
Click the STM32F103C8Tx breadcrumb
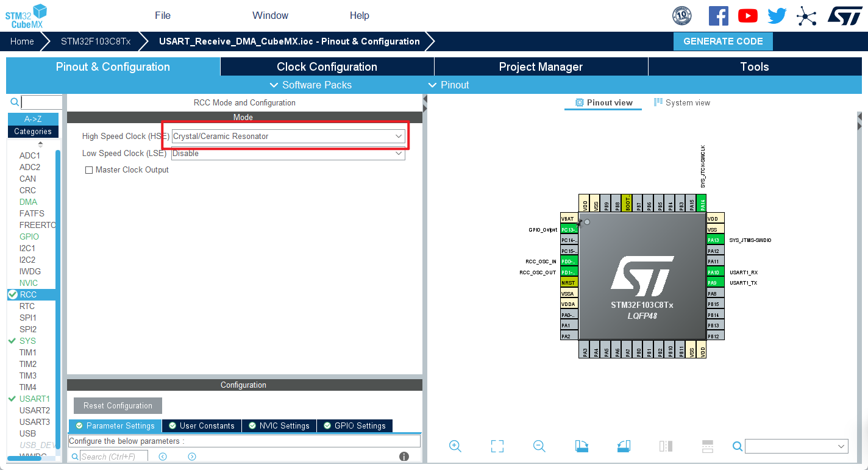pos(96,41)
